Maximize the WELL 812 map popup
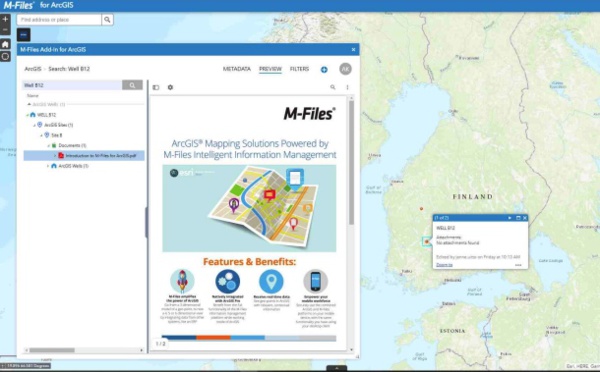Viewport: 600px width, 372px height. coord(518,218)
